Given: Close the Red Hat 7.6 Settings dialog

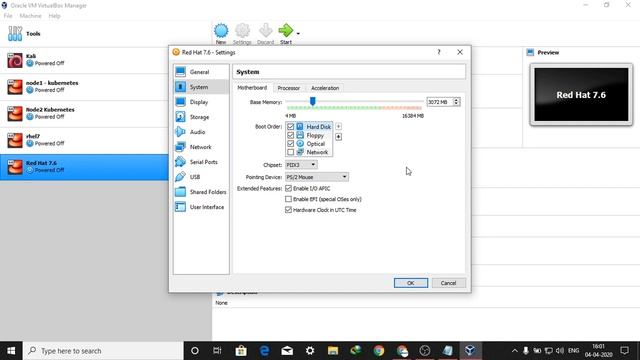Looking at the screenshot, I should point(460,52).
